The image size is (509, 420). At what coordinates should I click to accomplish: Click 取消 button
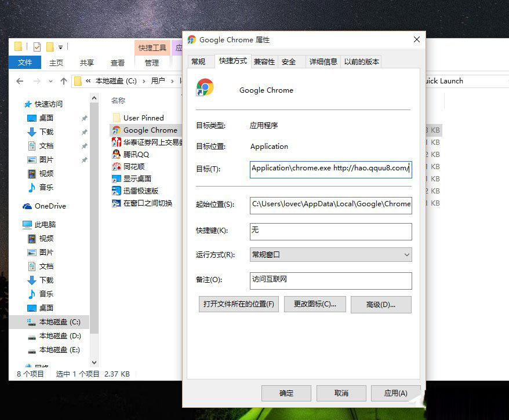[x=341, y=393]
